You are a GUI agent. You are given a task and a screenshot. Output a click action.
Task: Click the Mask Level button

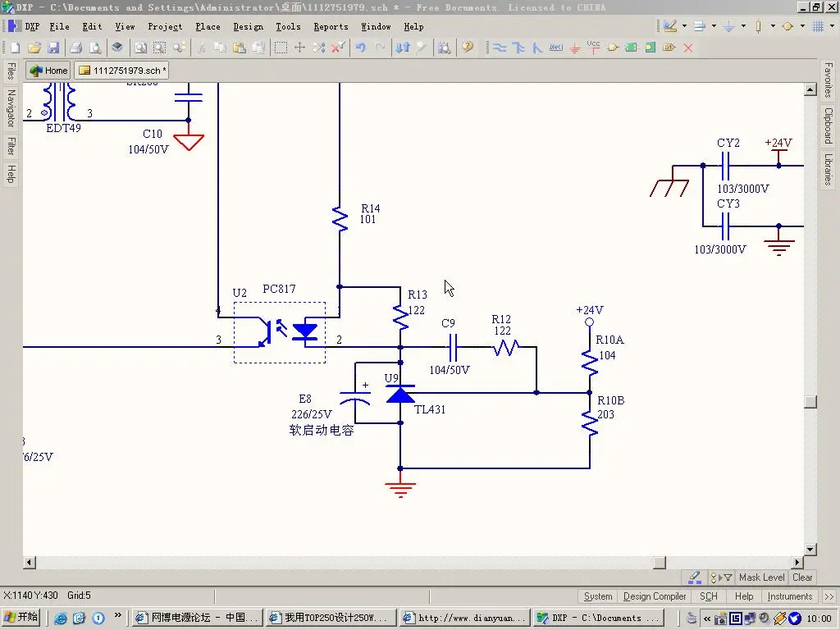click(x=761, y=577)
